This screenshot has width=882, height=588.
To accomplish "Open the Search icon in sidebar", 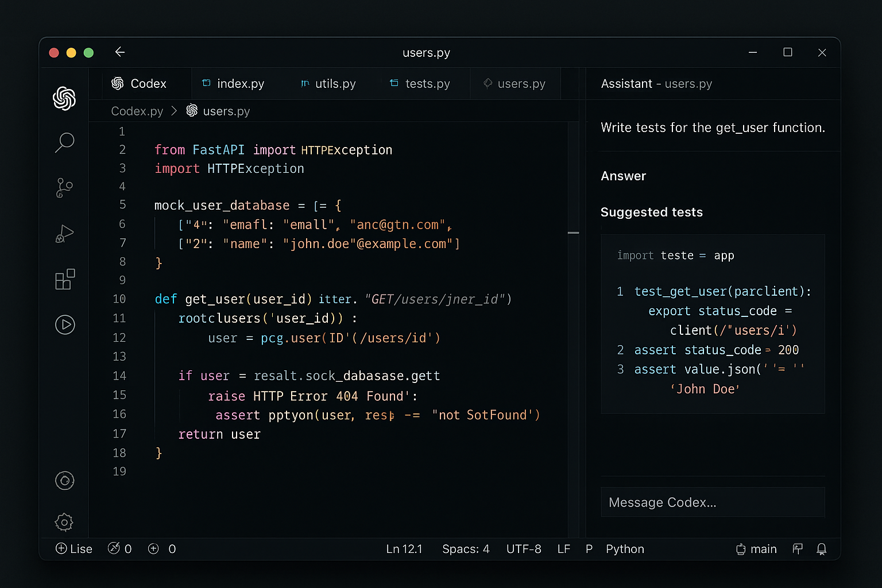I will [x=64, y=142].
